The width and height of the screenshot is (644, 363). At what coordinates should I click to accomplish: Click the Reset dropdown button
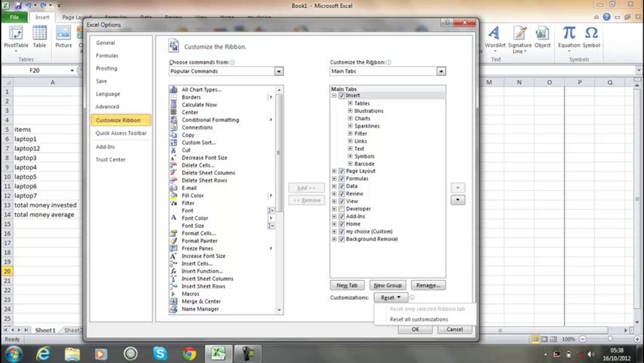point(391,298)
